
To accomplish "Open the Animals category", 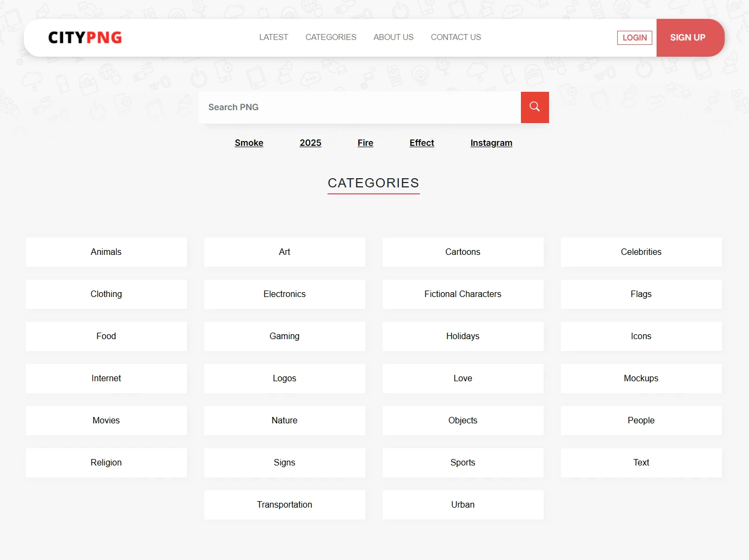I will tap(106, 252).
